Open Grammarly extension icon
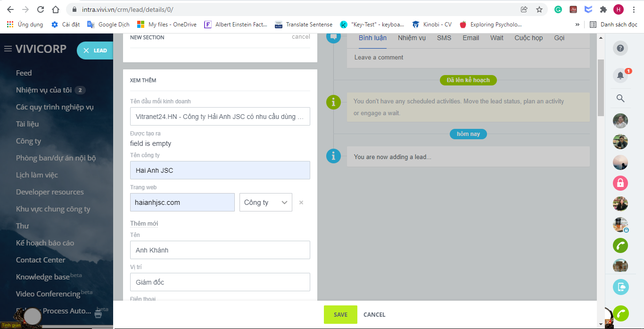Image resolution: width=644 pixels, height=329 pixels. click(x=558, y=9)
